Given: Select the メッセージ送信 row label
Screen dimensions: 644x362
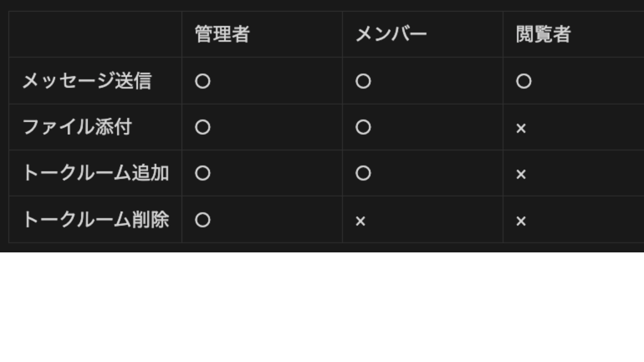Looking at the screenshot, I should click(x=87, y=81).
